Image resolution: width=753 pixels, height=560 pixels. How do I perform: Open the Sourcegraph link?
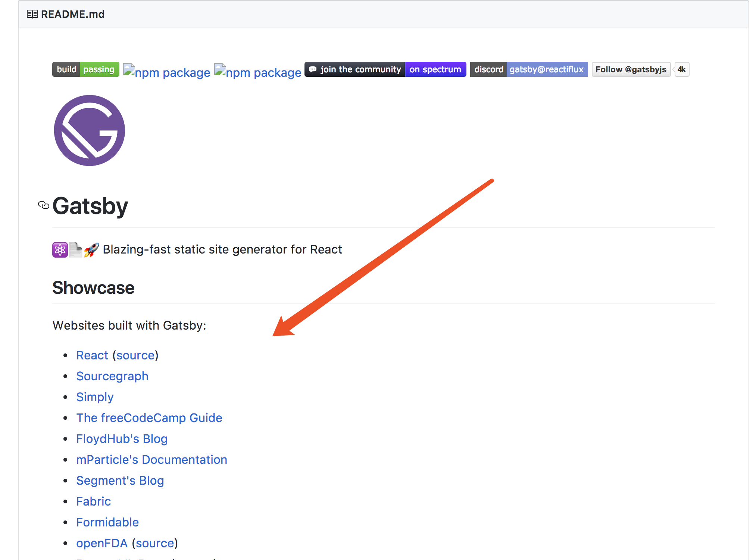point(112,376)
